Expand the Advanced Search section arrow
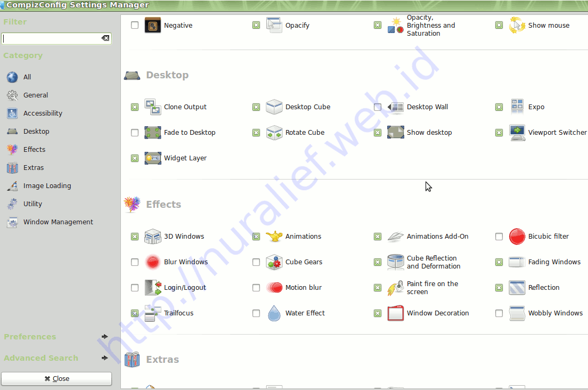The width and height of the screenshot is (588, 390). 104,357
